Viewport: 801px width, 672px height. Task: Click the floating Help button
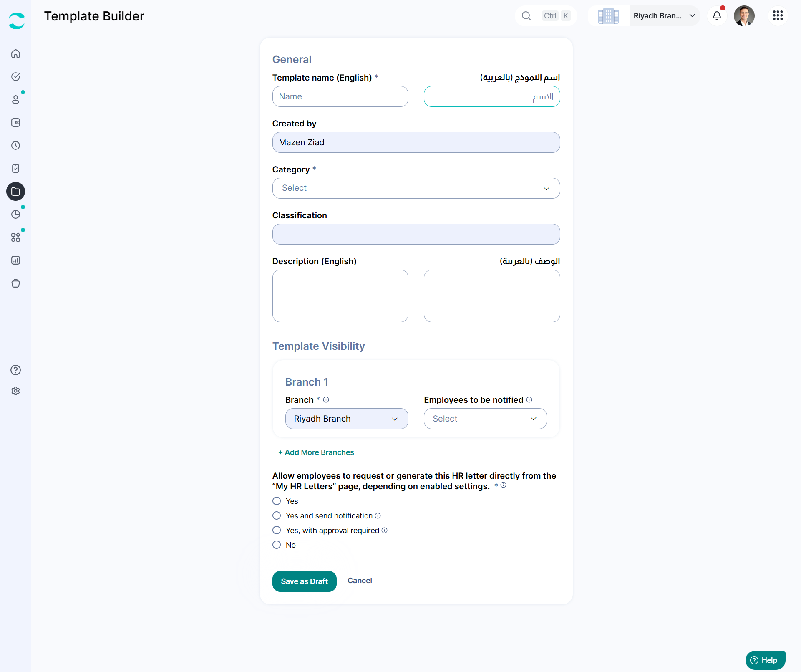pos(765,660)
